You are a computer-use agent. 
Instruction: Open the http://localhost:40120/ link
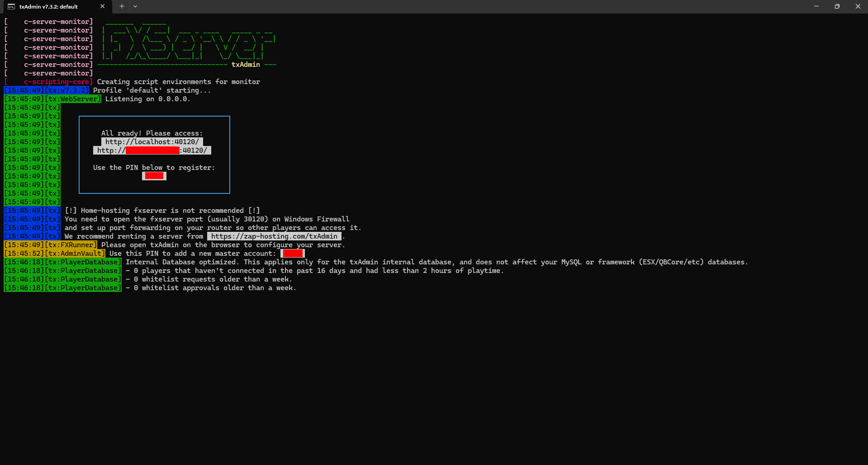[152, 141]
